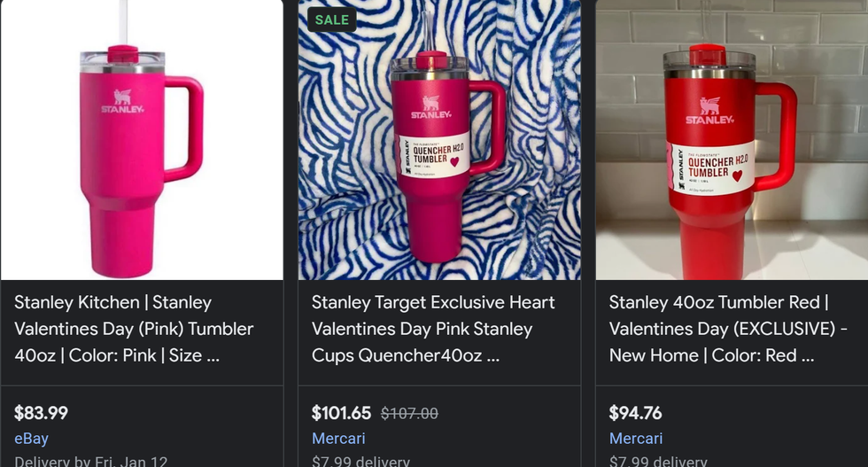
Task: Click the $94.76 price
Action: (x=636, y=413)
